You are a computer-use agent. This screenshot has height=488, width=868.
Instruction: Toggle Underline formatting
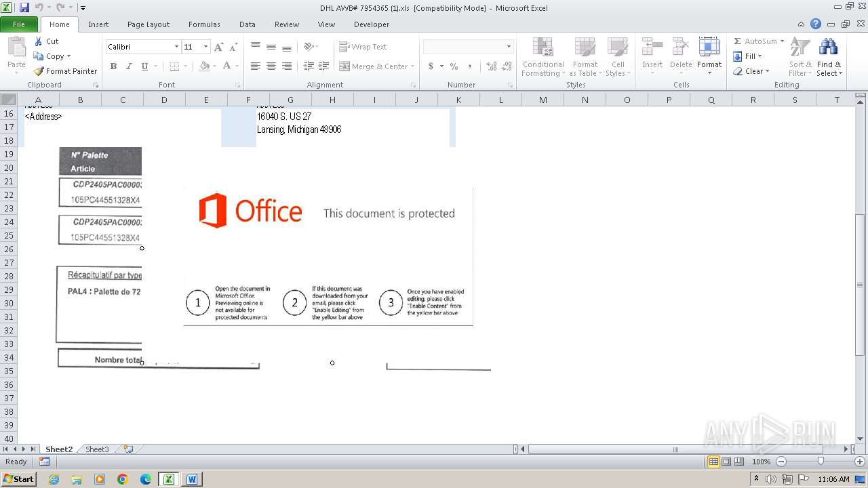coord(144,66)
